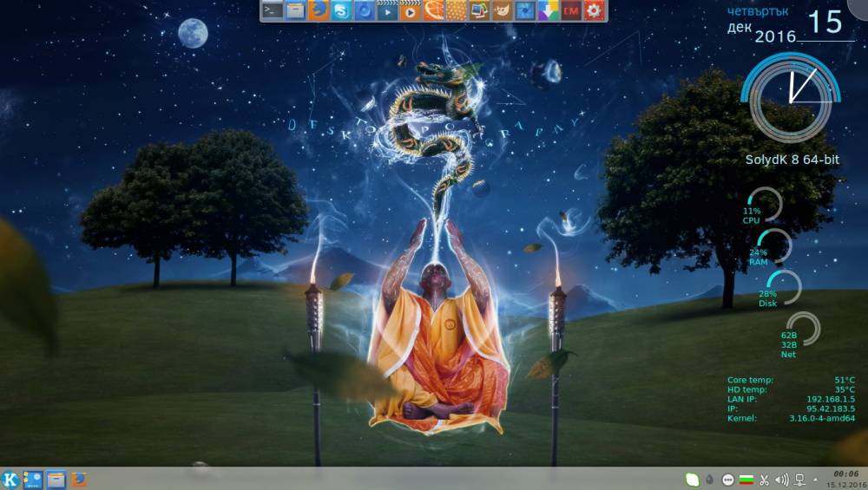This screenshot has width=868, height=490.
Task: Open the orange globe icon in the dock
Action: pos(433,10)
